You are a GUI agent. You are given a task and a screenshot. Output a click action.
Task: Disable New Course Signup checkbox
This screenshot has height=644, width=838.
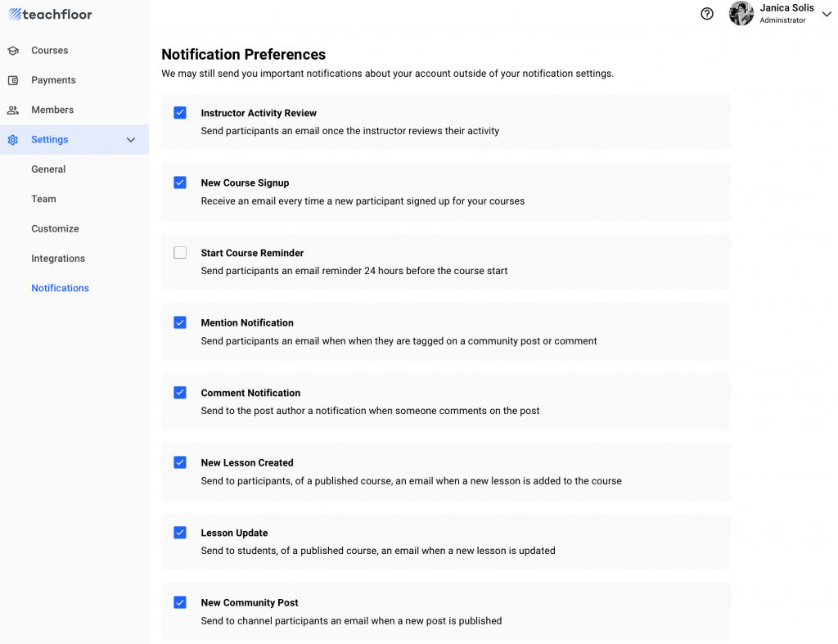[x=180, y=182]
